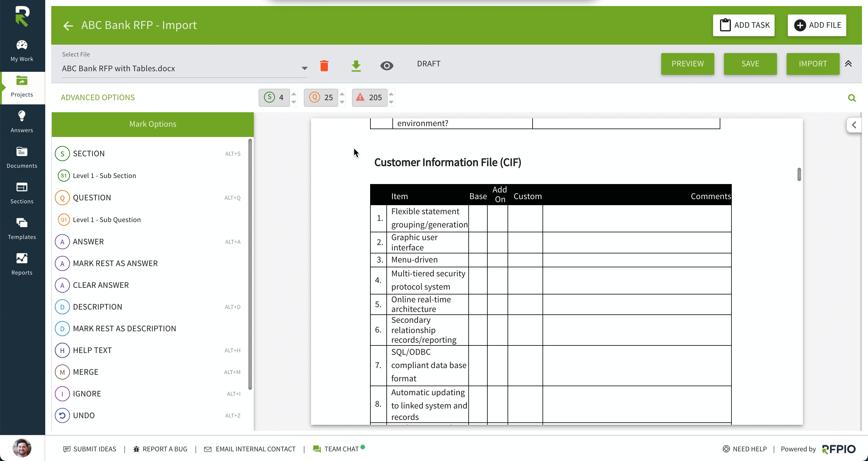Expand the right side panel arrow
This screenshot has height=461, width=868.
[x=854, y=125]
